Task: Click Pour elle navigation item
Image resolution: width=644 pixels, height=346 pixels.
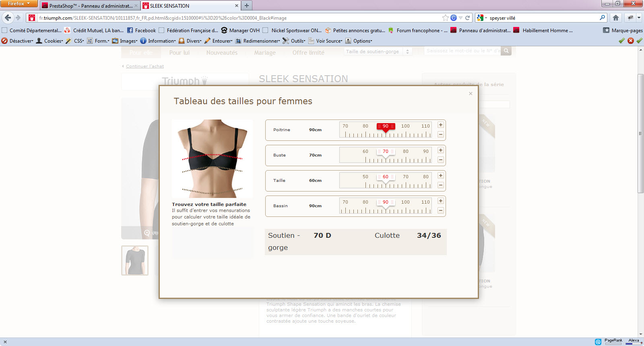Action: [x=141, y=52]
